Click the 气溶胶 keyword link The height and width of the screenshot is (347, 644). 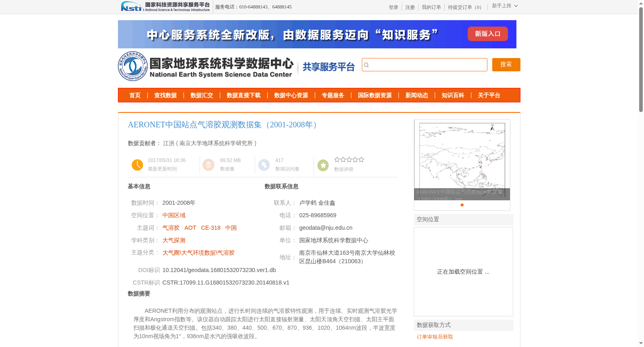[171, 228]
